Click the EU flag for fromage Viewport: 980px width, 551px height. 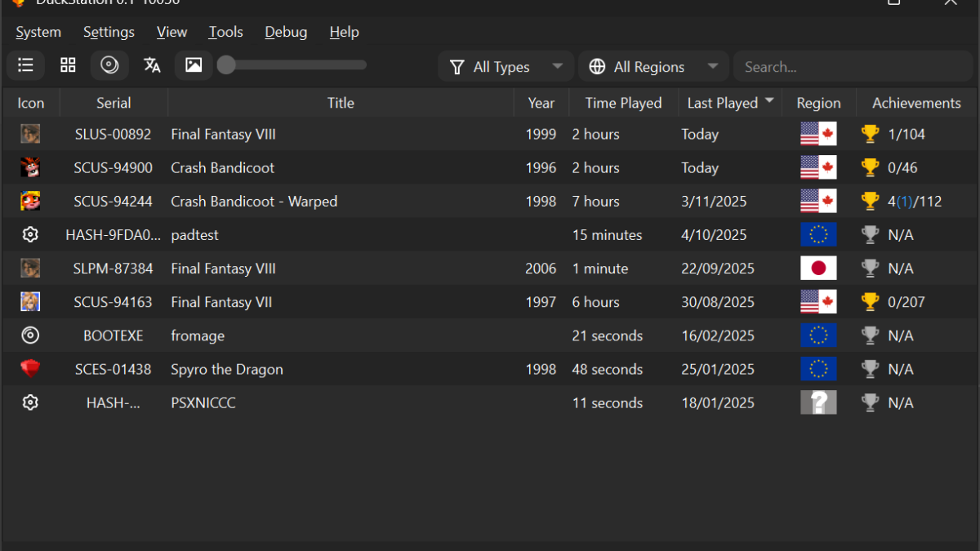(x=818, y=335)
